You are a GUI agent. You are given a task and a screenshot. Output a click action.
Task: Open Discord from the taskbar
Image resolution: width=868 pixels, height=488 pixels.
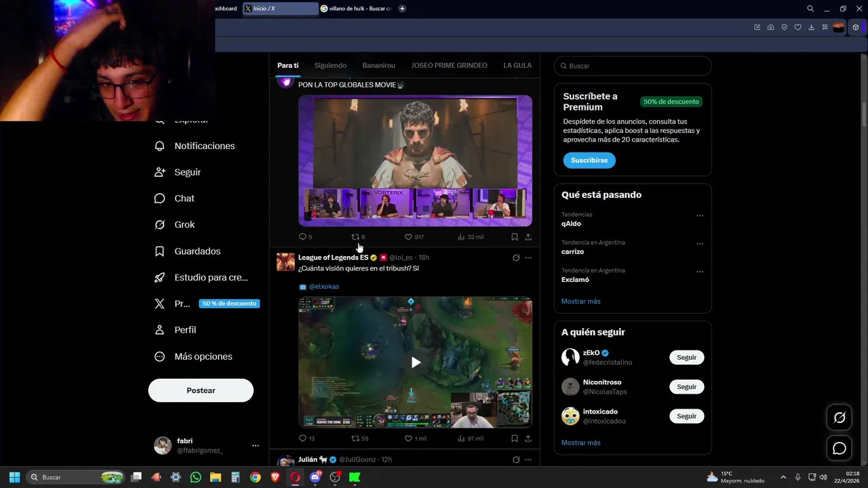(x=315, y=477)
